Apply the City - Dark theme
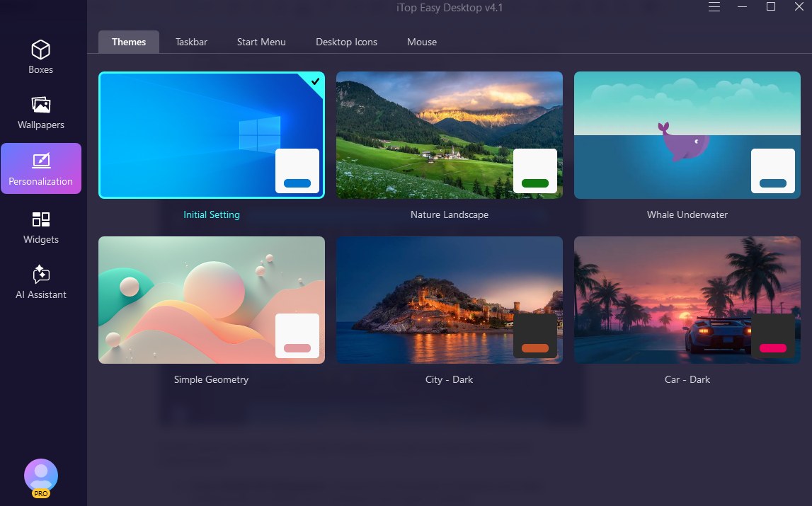 [x=449, y=299]
